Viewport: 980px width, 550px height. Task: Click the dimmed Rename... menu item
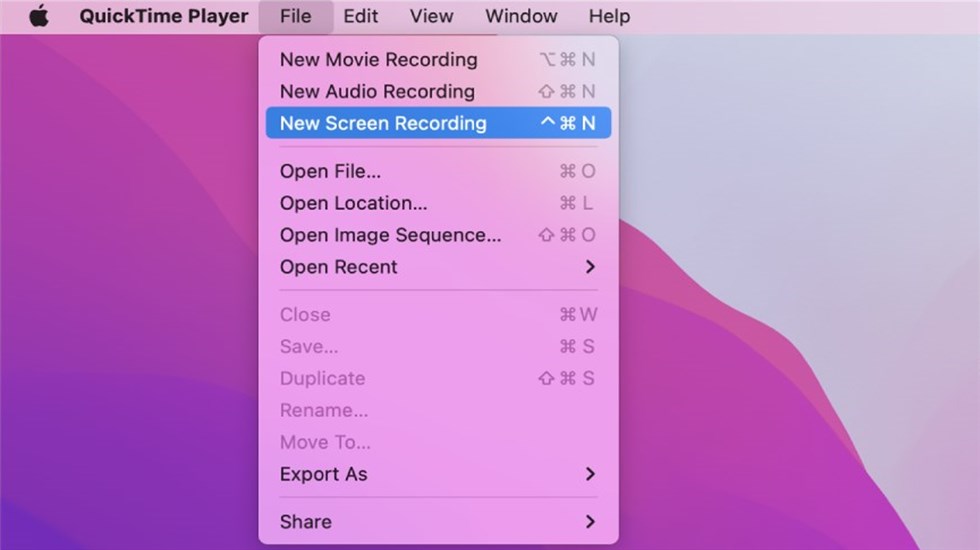click(438, 410)
